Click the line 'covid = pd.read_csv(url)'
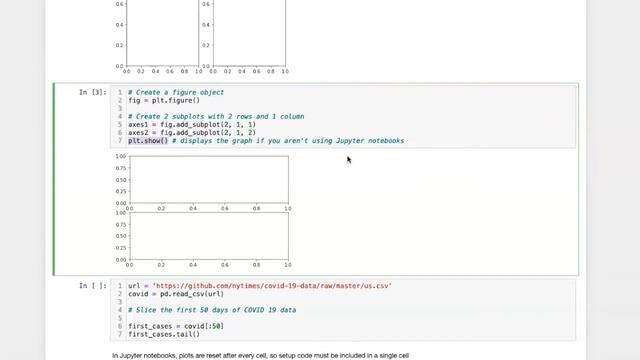 (x=176, y=294)
